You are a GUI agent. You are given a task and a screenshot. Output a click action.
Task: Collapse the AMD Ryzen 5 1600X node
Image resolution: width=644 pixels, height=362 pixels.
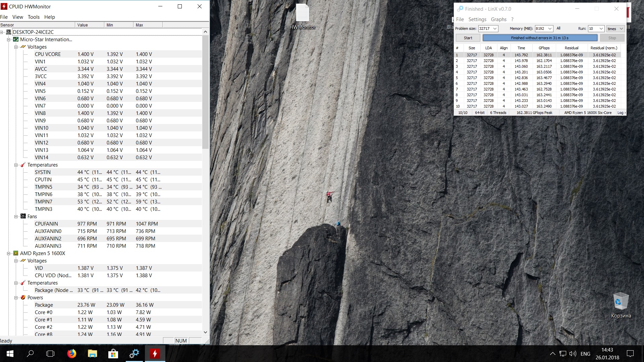(x=8, y=253)
